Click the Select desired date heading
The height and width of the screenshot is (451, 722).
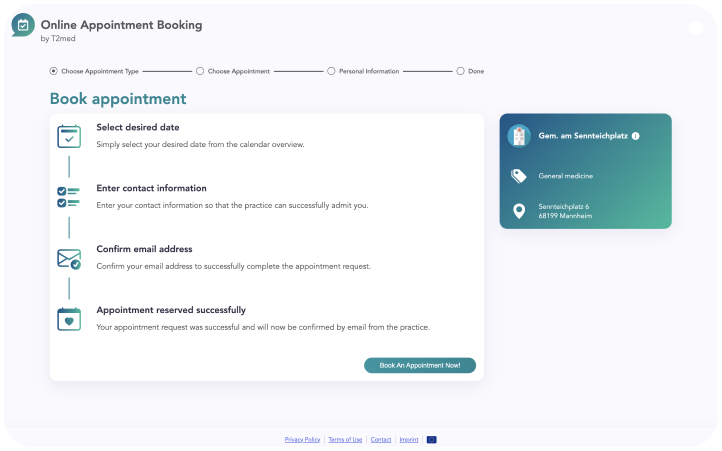pos(138,127)
